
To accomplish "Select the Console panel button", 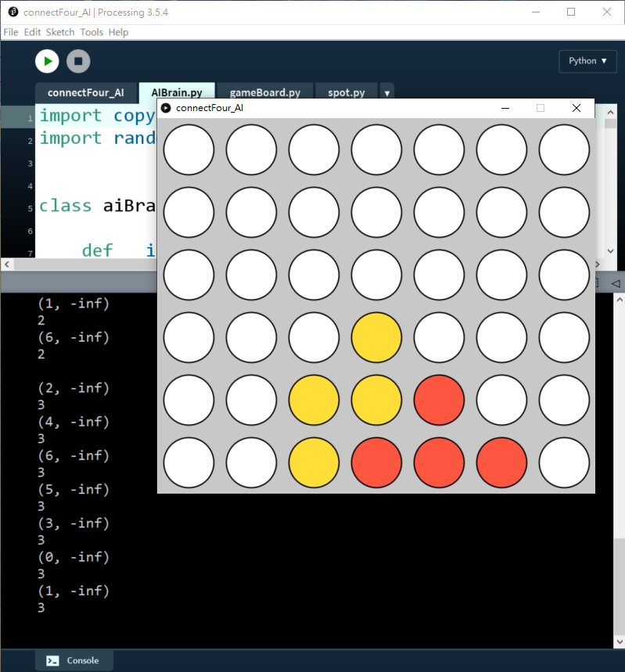I will (x=74, y=660).
